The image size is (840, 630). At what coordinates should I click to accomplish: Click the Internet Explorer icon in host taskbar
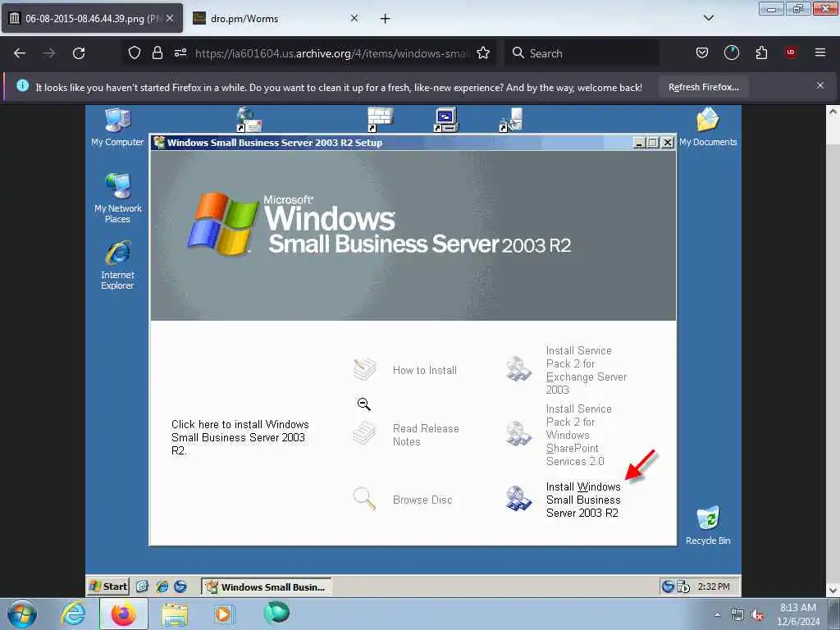73,614
